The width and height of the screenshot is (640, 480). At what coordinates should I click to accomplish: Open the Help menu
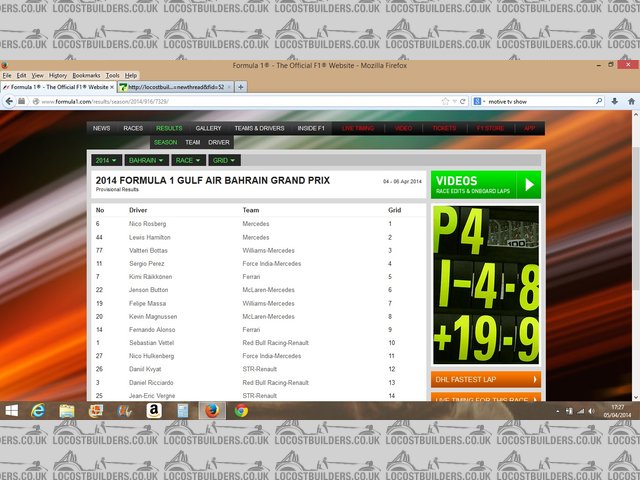click(x=131, y=76)
